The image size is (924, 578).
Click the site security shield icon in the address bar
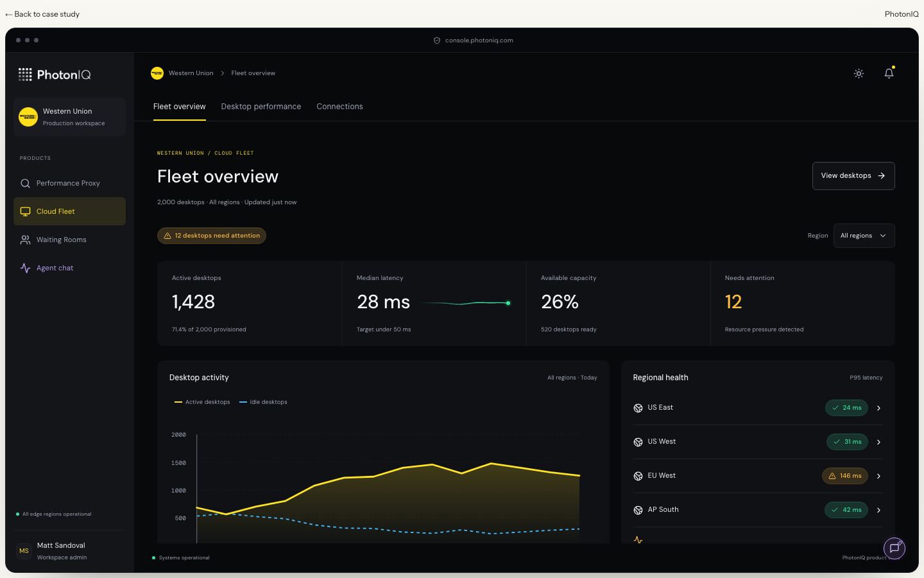click(x=437, y=40)
